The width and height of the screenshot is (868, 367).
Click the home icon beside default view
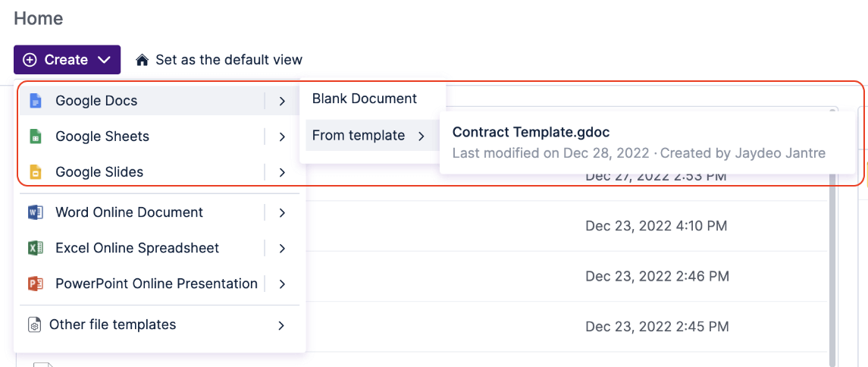142,60
